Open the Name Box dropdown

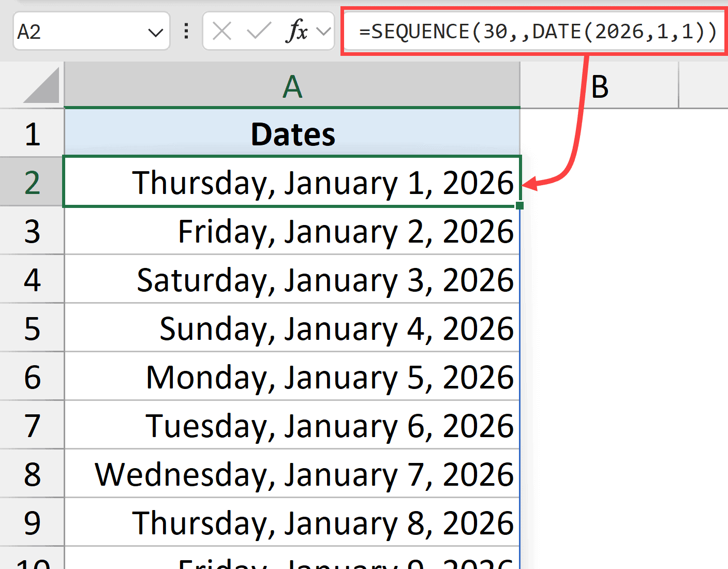point(157,31)
